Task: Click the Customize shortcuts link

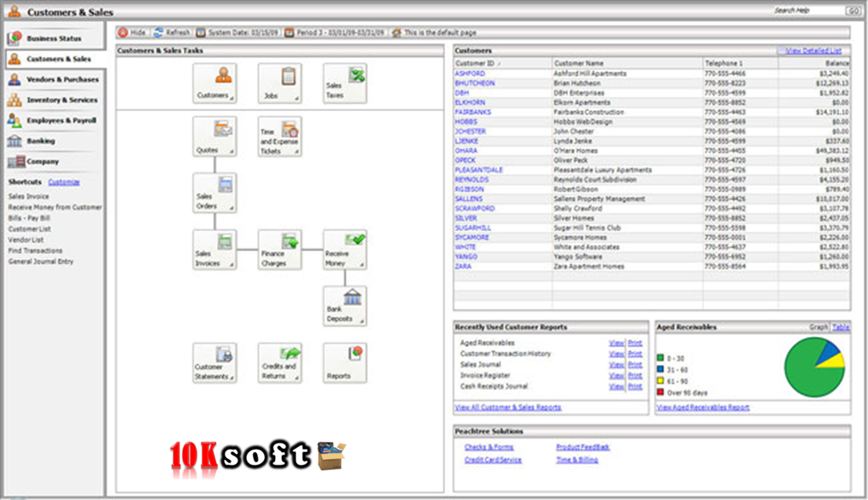Action: [x=64, y=182]
